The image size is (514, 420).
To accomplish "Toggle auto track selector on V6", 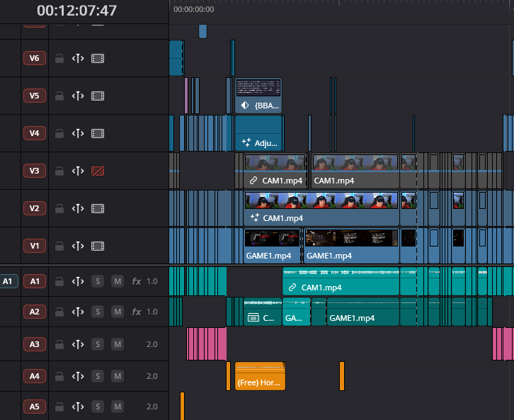I will (x=78, y=59).
